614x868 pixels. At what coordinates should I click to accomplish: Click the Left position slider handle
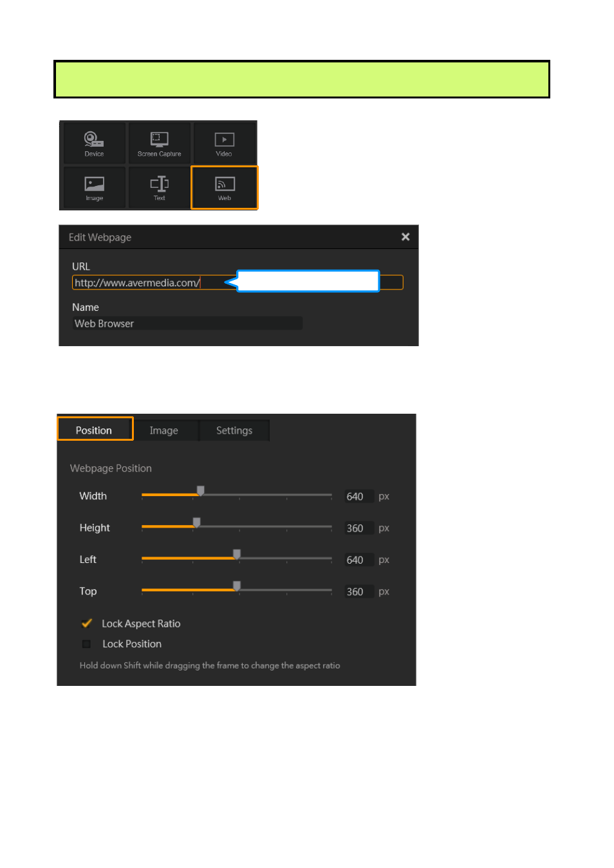point(237,555)
